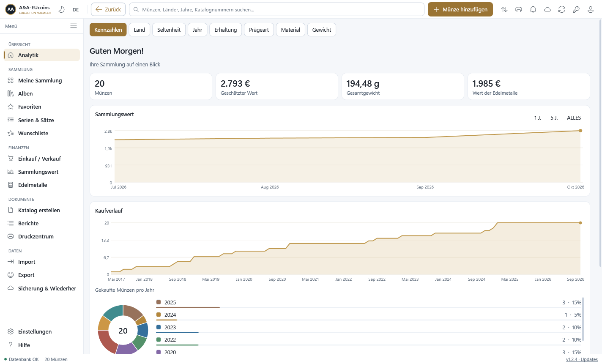The height and width of the screenshot is (364, 602).
Task: Focus the coin search field
Action: coord(276,9)
